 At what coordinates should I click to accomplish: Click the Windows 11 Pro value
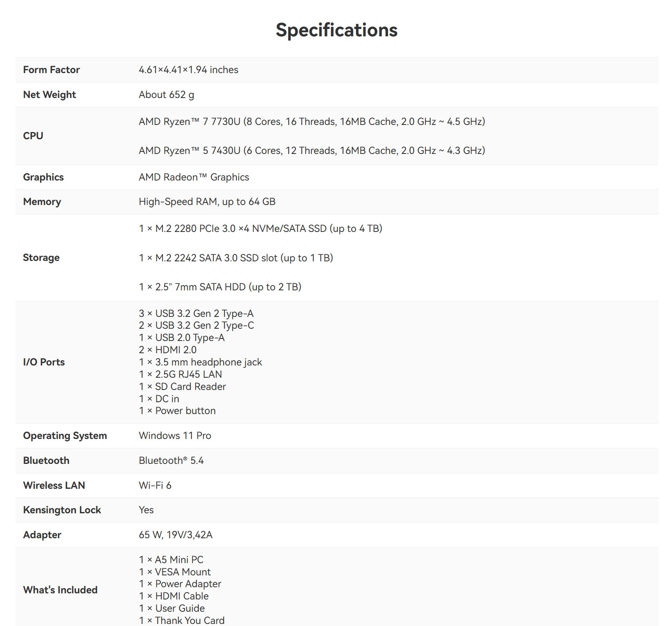point(175,436)
